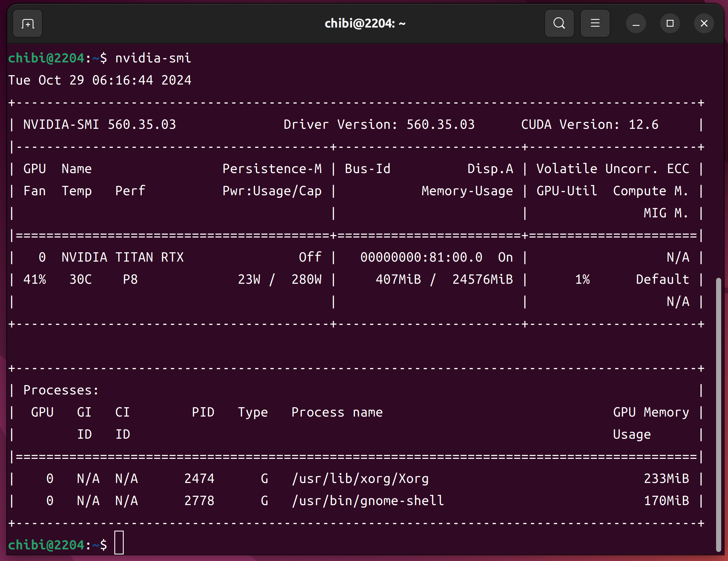Click PID 2474 in processes table
This screenshot has width=728, height=561.
(199, 479)
